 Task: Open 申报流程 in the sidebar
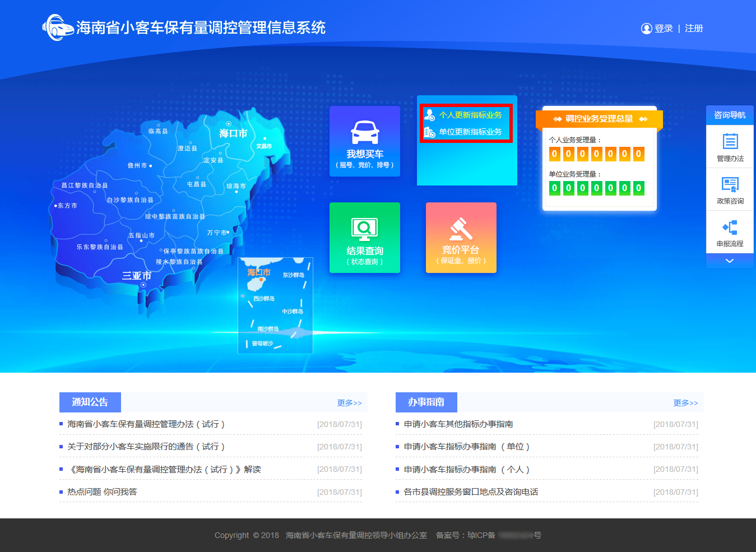[x=730, y=232]
